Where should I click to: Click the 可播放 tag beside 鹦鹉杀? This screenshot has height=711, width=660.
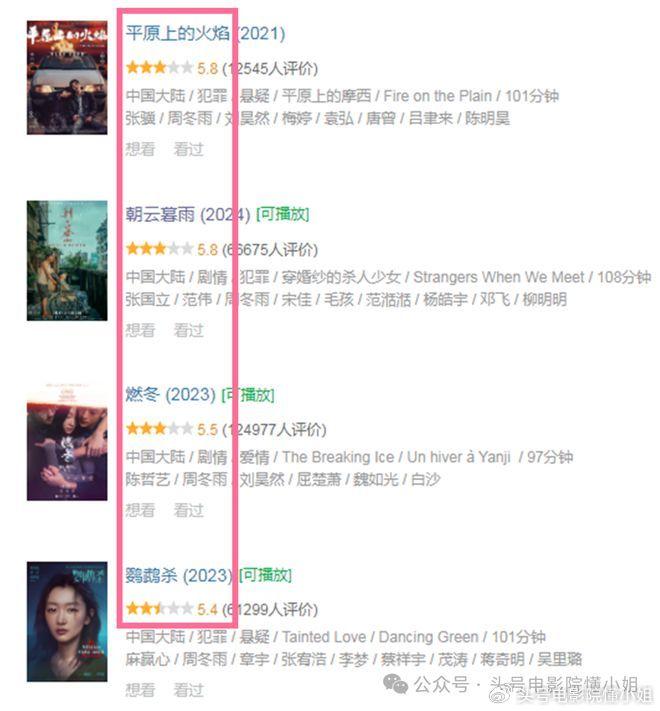pyautogui.click(x=265, y=575)
